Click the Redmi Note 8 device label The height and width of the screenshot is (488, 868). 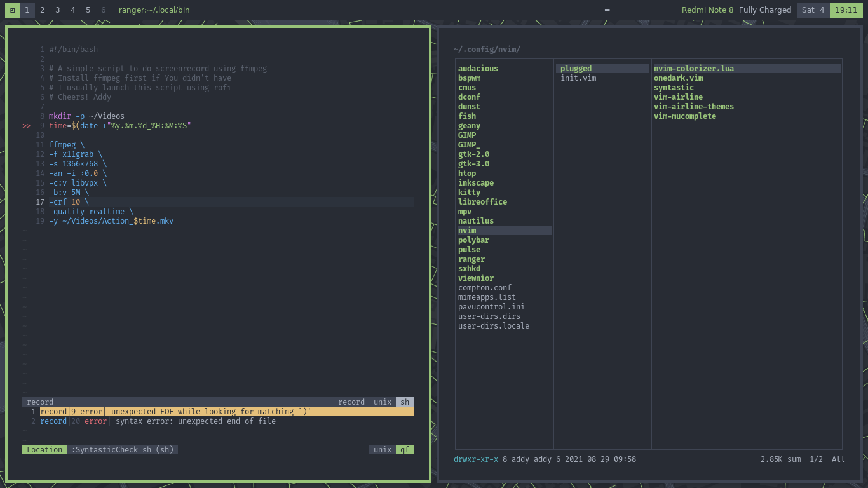(x=707, y=10)
